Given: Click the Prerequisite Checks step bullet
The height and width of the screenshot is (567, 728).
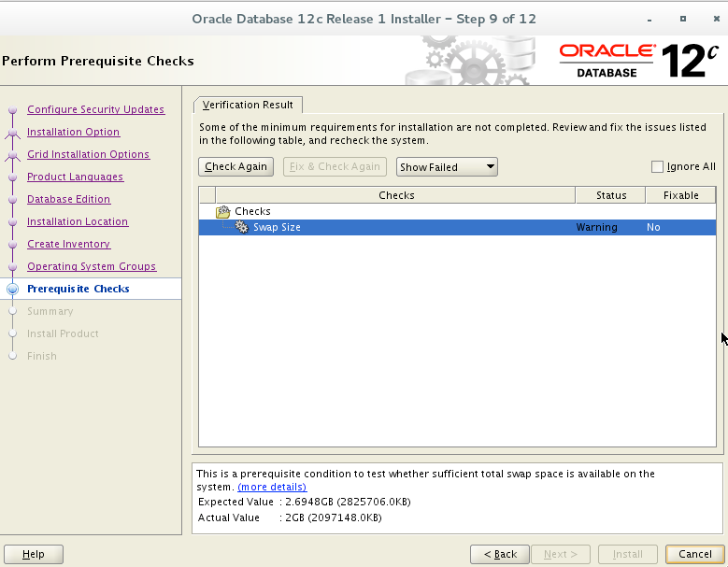Looking at the screenshot, I should tap(13, 289).
